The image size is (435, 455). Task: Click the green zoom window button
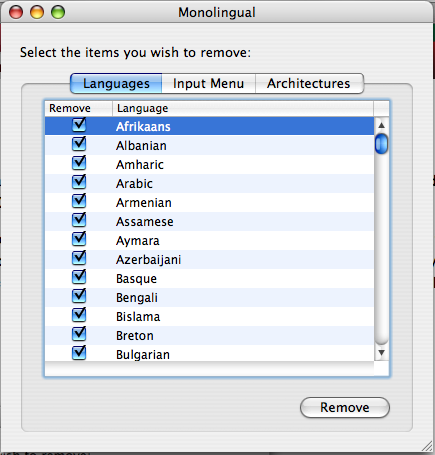[x=58, y=12]
